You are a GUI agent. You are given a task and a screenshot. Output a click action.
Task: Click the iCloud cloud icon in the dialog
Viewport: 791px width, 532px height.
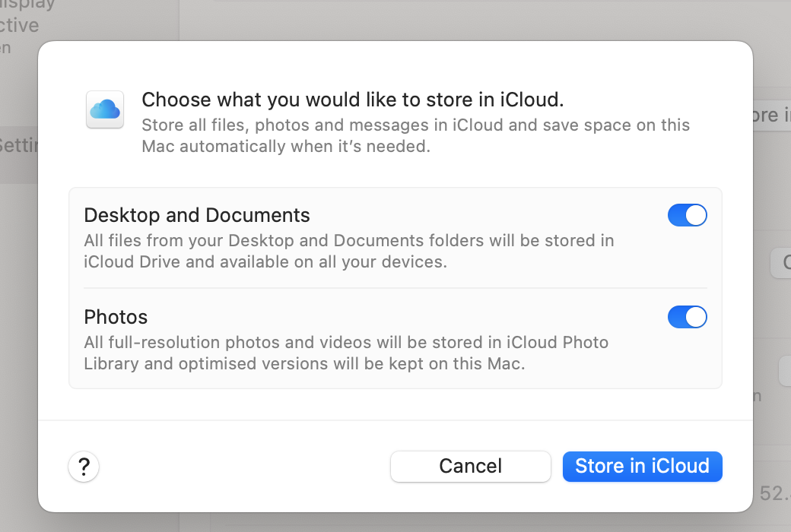tap(105, 109)
